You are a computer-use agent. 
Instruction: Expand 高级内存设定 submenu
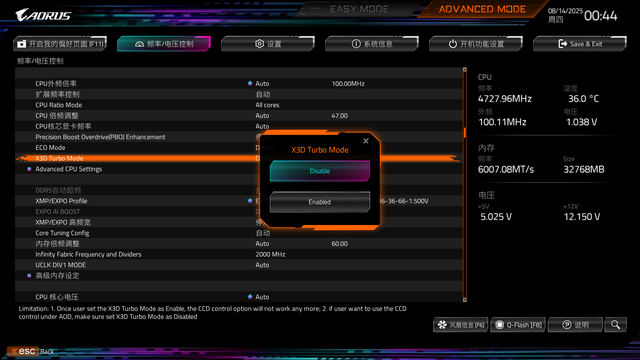[x=57, y=276]
